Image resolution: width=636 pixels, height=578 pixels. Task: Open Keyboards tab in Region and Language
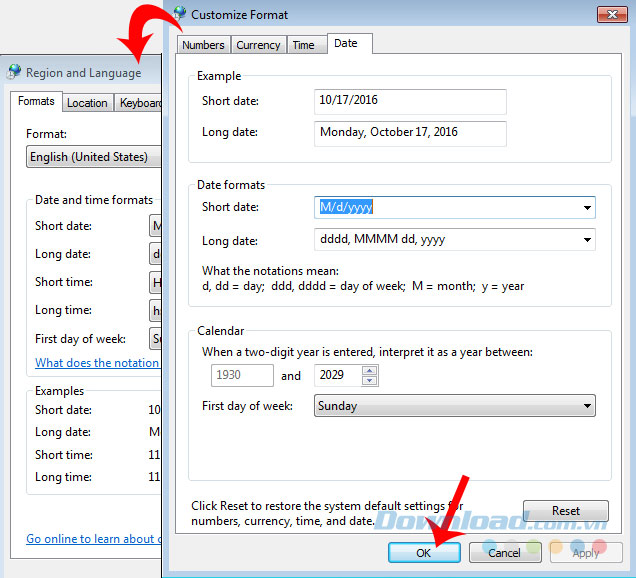139,103
